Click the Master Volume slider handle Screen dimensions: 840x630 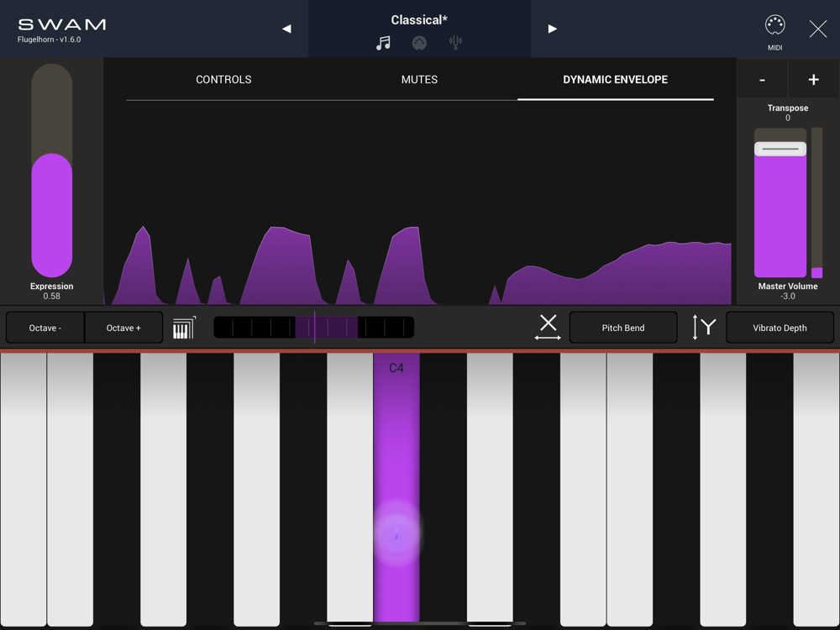pos(780,149)
